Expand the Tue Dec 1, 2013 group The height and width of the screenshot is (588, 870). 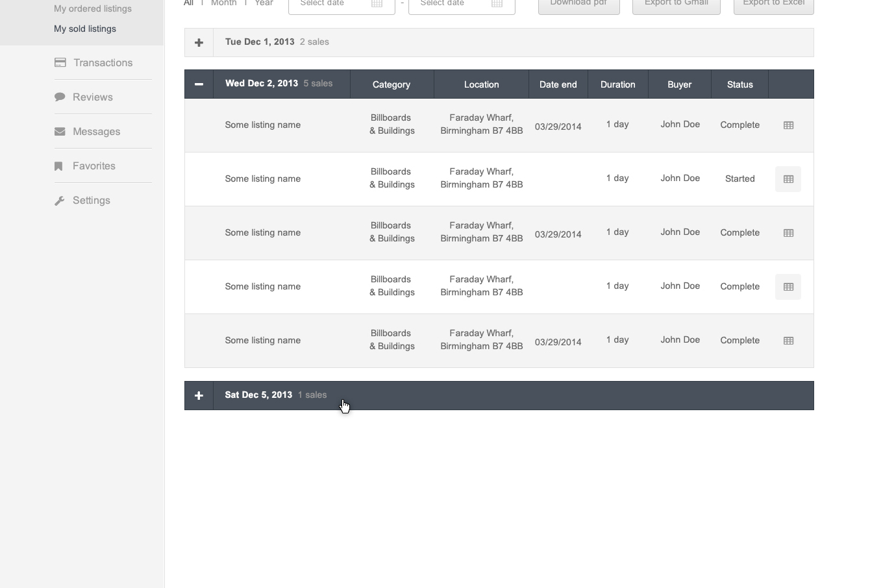tap(199, 42)
